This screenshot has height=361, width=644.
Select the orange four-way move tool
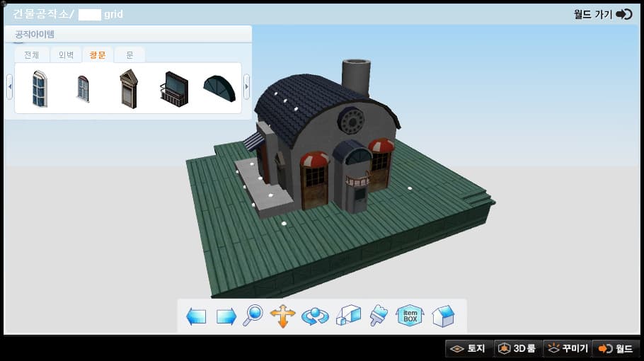click(x=282, y=316)
